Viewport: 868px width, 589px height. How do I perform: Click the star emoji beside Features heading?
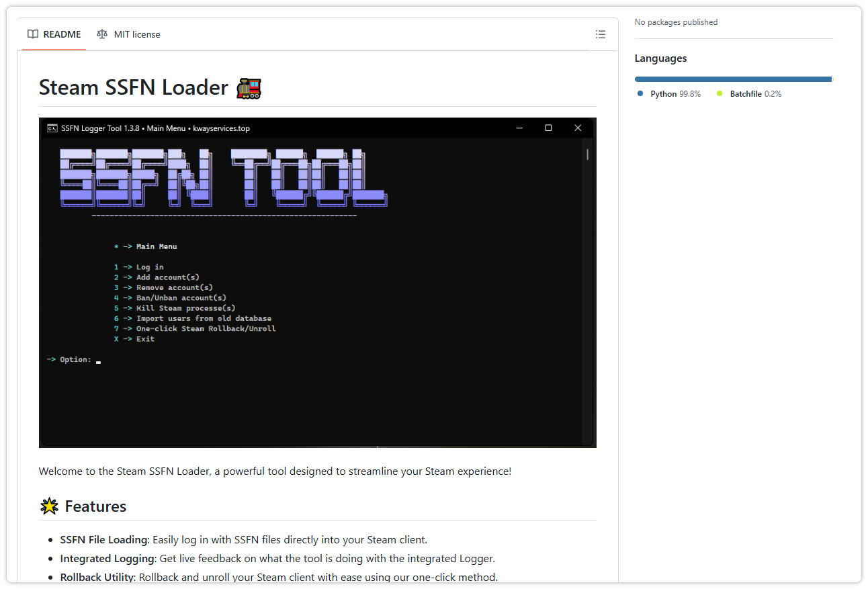click(x=48, y=506)
